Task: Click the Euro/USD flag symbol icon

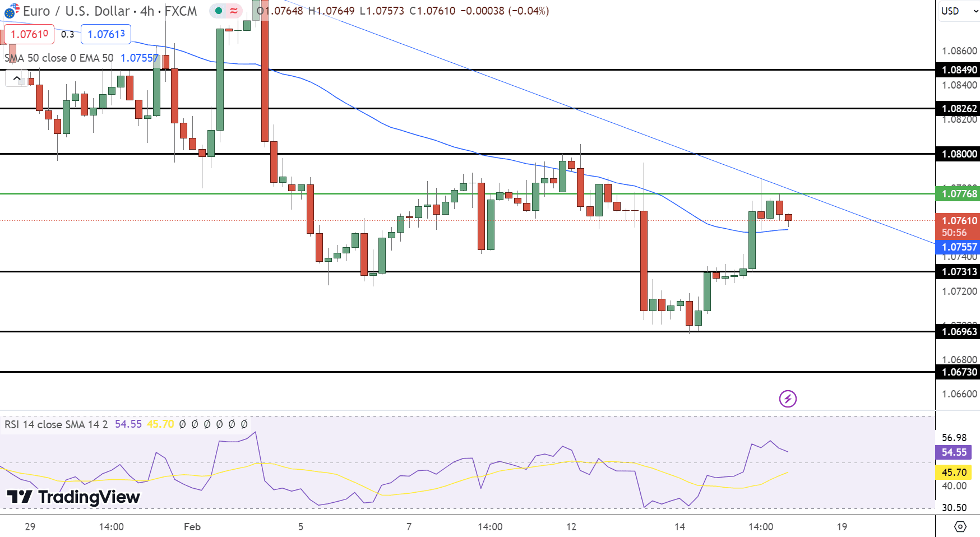Action: (x=11, y=11)
